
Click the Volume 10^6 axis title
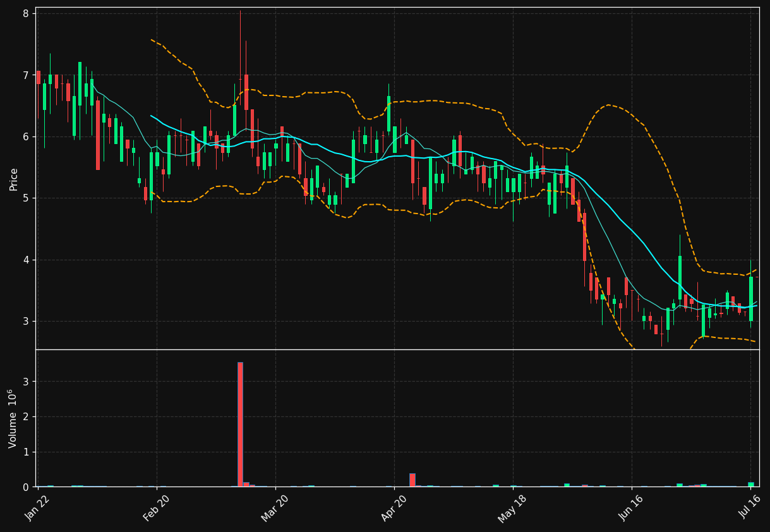click(13, 419)
